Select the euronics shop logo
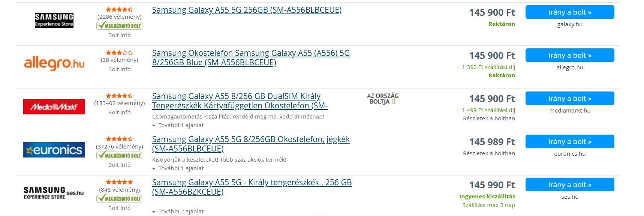Screen dimensions: 644x216 pyautogui.click(x=54, y=150)
